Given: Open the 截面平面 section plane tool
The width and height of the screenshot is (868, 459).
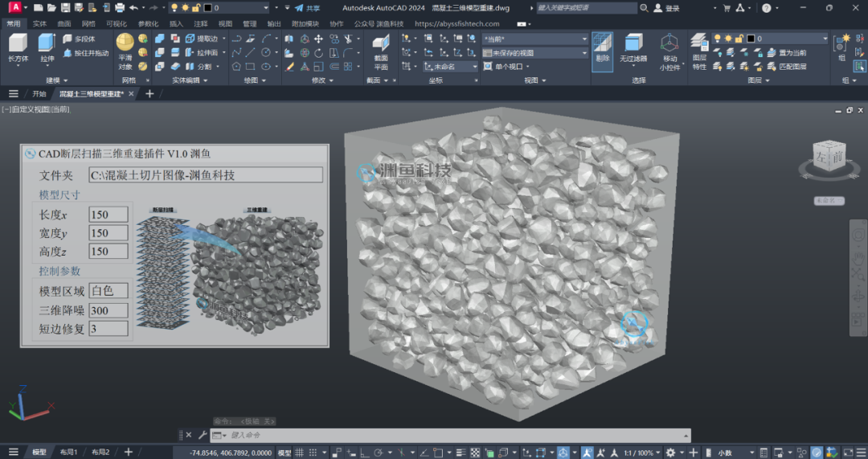Looking at the screenshot, I should pos(381,52).
